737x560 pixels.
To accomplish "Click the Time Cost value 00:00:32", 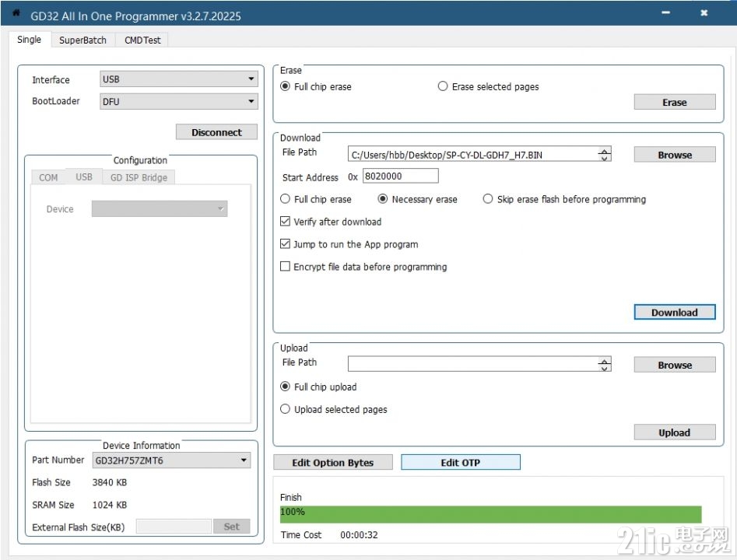I will 359,535.
